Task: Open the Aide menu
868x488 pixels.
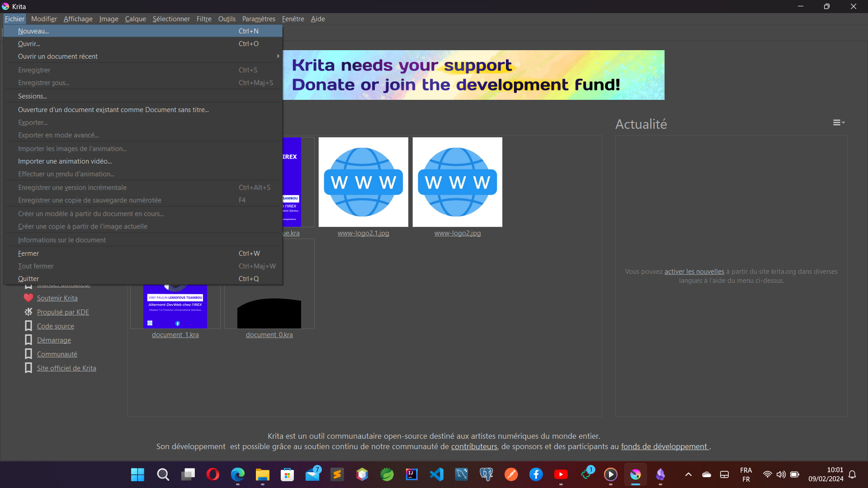Action: coord(318,19)
